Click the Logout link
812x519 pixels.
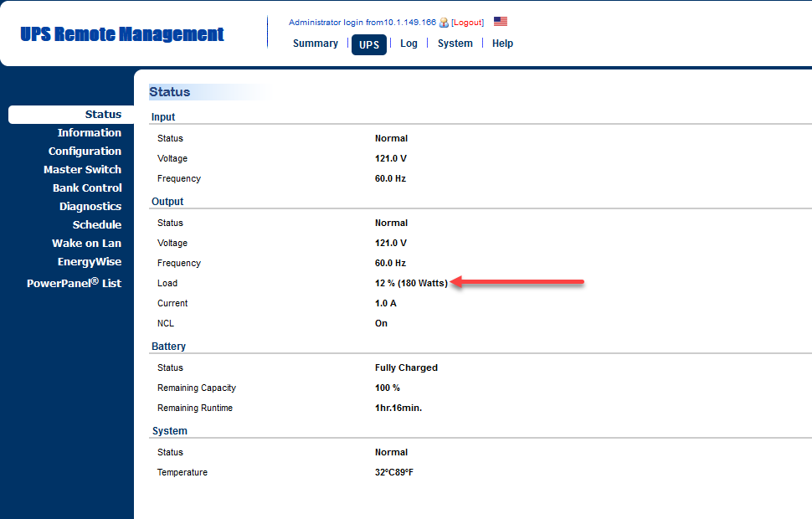point(468,23)
